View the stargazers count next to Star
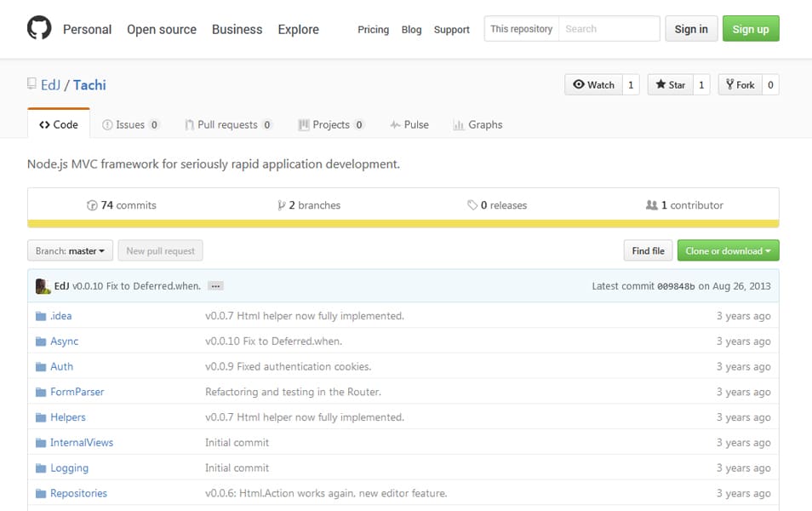 pos(701,84)
